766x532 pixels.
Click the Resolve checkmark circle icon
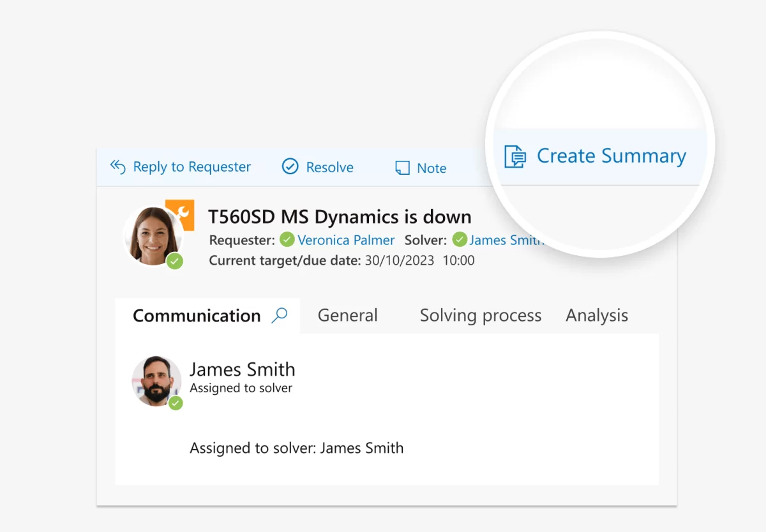pyautogui.click(x=290, y=167)
